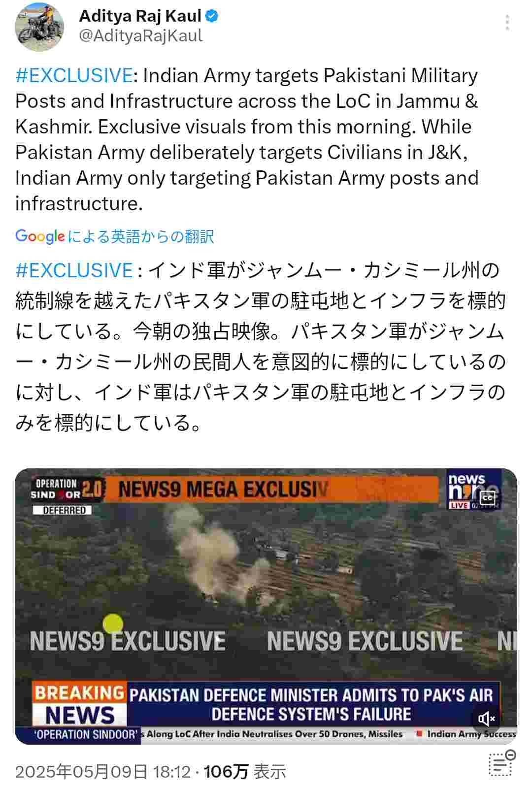Click the Aditya Raj Kaul display name
This screenshot has width=532, height=787.
coord(140,16)
